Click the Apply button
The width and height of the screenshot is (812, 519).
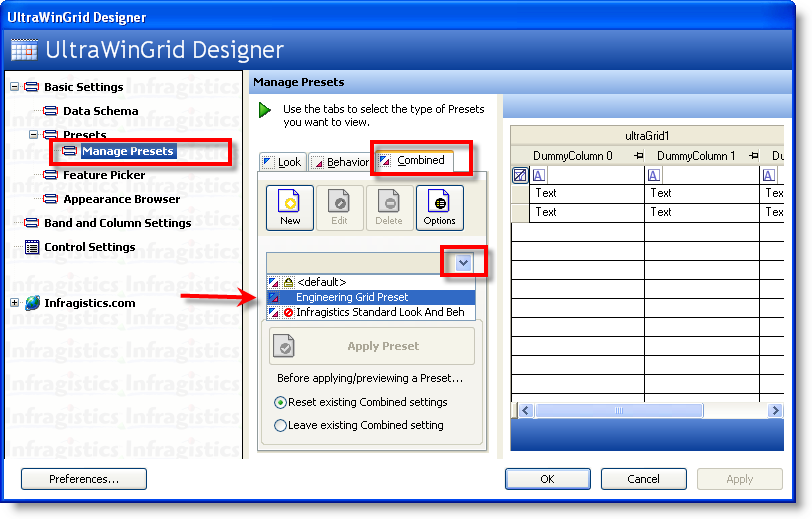tap(740, 479)
